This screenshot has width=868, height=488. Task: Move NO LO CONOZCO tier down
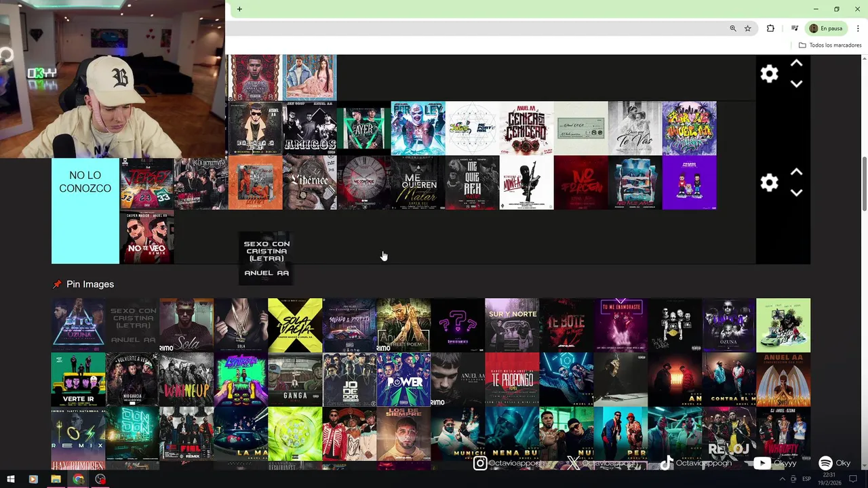(x=797, y=192)
